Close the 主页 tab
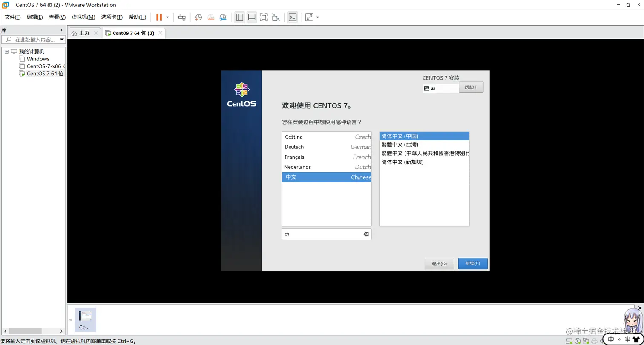This screenshot has width=644, height=345. click(x=96, y=33)
